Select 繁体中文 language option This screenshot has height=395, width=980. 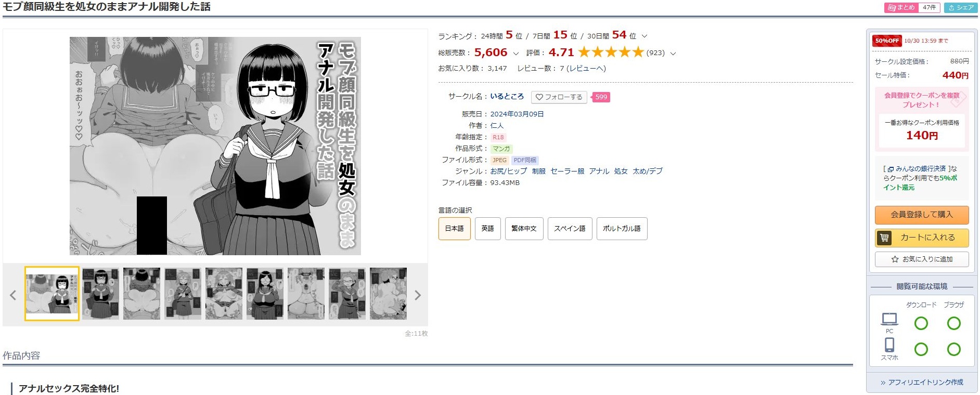524,229
